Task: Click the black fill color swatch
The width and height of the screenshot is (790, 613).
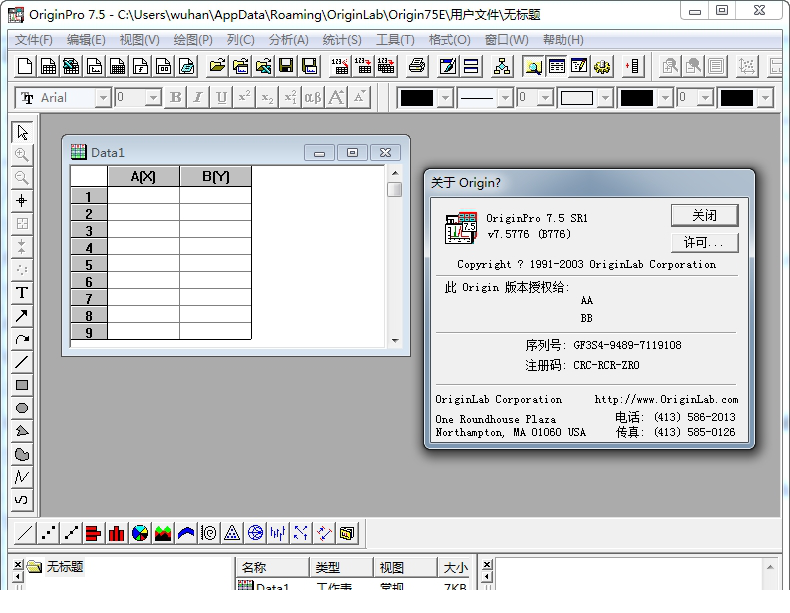Action: [x=636, y=98]
